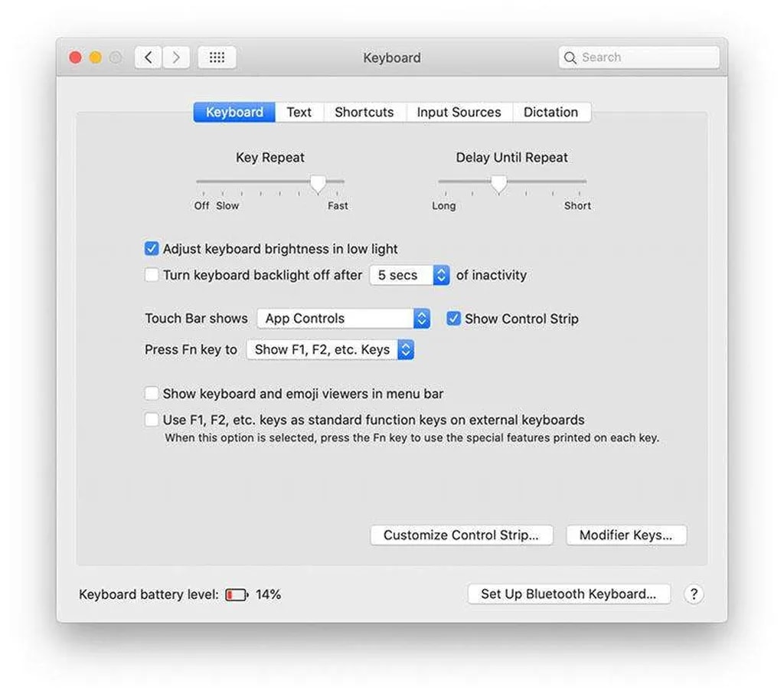Open the 5 secs inactivity dropdown
784x697 pixels.
[410, 275]
